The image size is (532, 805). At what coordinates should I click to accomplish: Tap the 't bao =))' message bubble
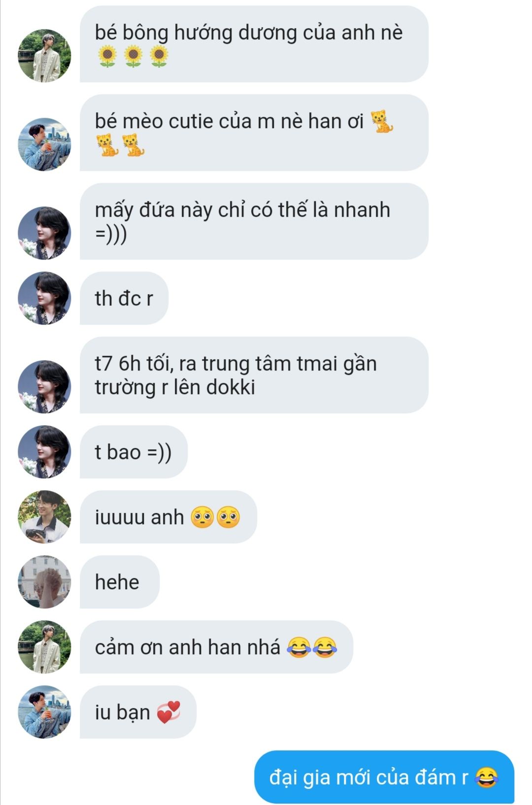tap(133, 452)
